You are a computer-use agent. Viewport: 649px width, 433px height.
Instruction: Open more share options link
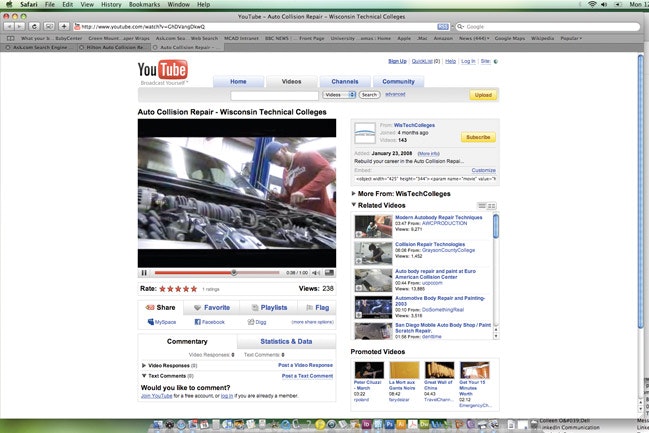tap(312, 322)
